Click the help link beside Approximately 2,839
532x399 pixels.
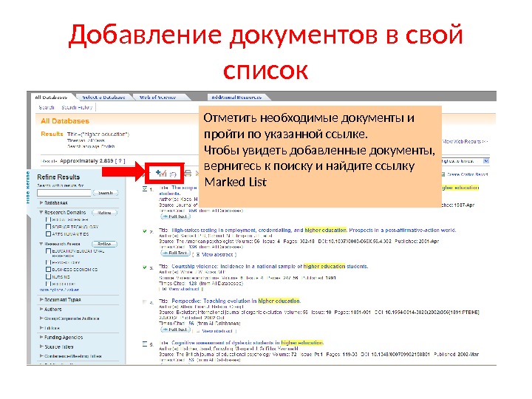(120, 161)
